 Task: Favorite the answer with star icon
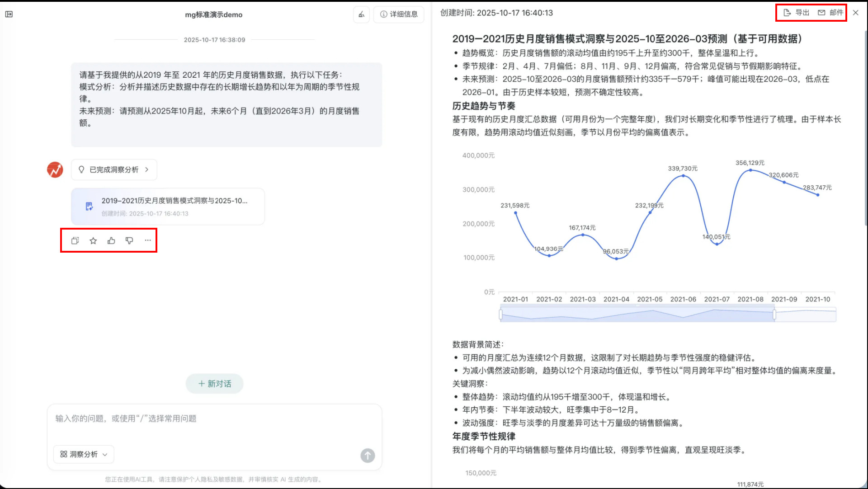click(x=93, y=240)
